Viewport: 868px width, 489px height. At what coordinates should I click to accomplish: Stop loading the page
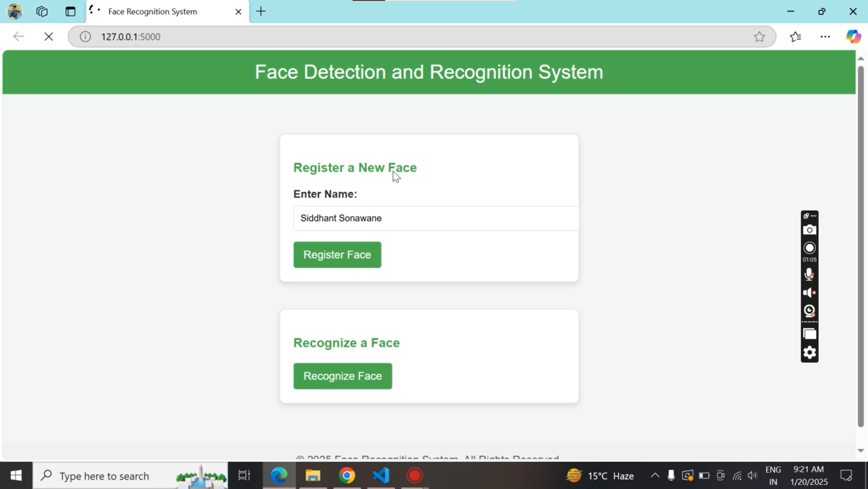pyautogui.click(x=48, y=37)
